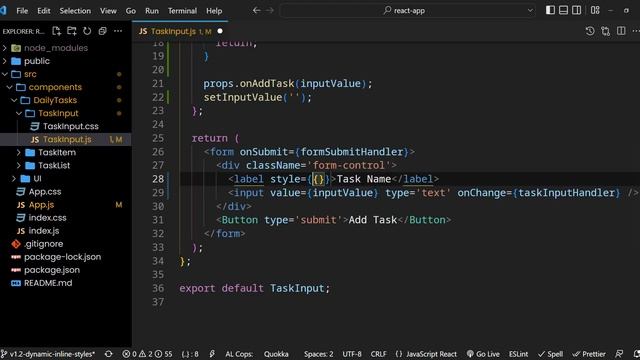
Task: Toggle Prettier formatter status
Action: tap(589, 354)
